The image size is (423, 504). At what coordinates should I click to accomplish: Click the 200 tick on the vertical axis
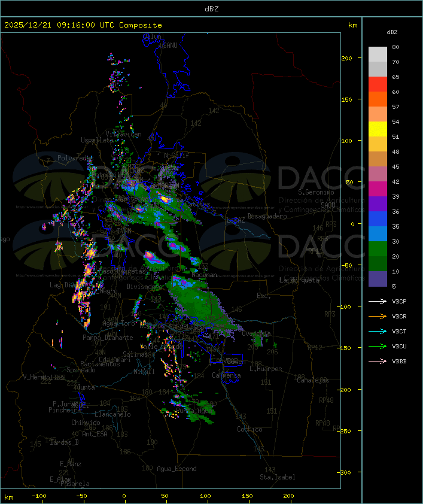tap(346, 58)
